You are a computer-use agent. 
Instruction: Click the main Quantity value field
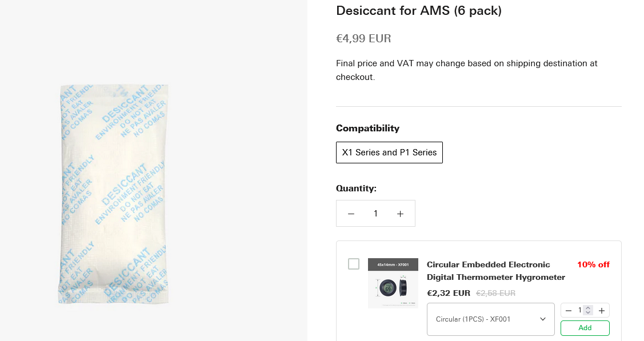click(375, 214)
